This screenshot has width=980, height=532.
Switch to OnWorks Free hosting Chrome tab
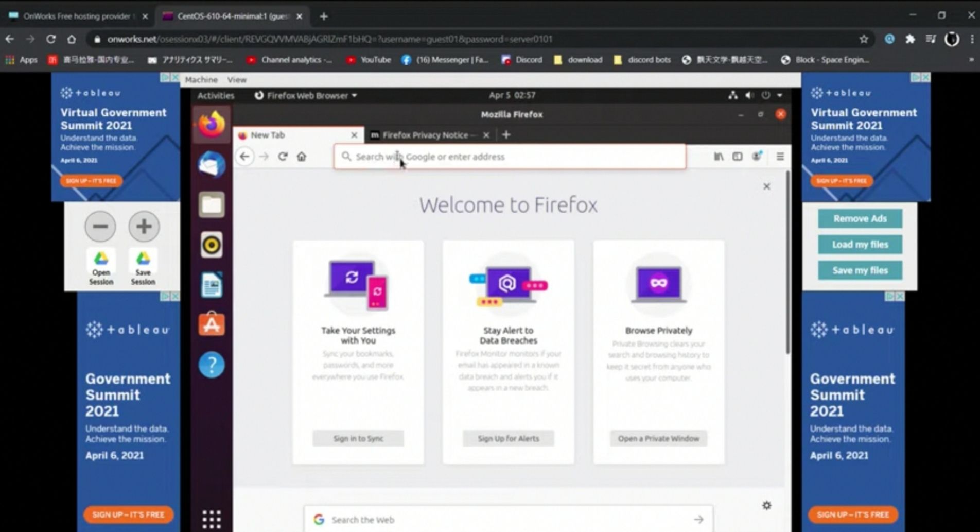77,16
